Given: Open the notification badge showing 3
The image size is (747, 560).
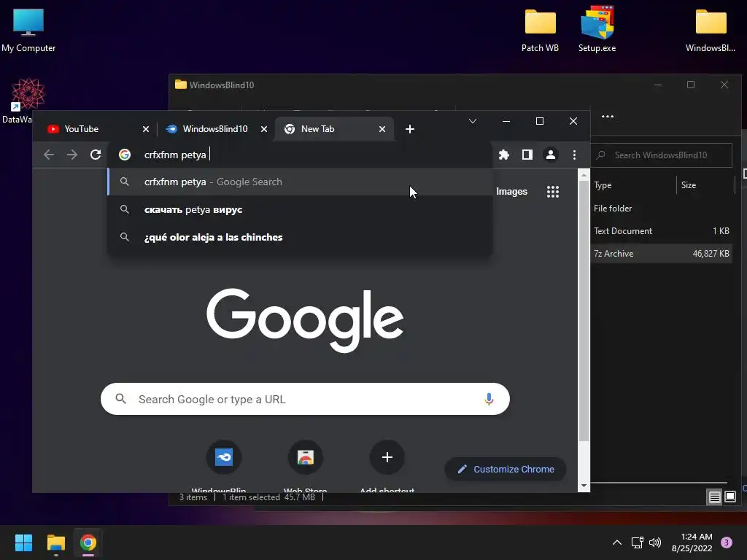Looking at the screenshot, I should coord(727,542).
